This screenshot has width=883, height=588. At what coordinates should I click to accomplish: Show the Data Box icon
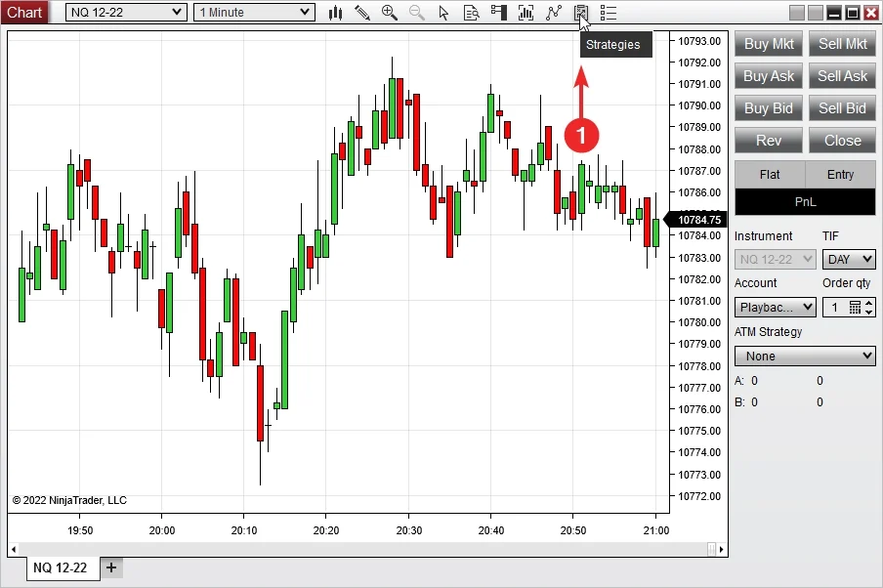472,13
